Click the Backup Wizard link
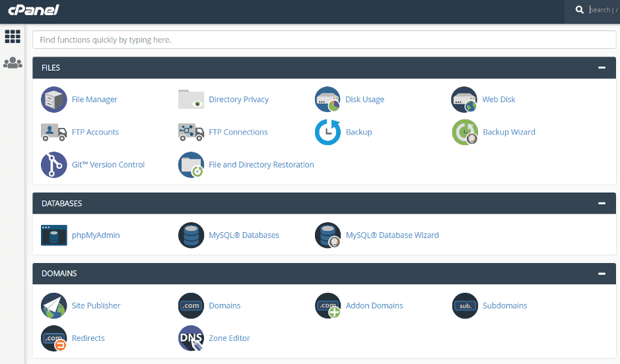This screenshot has width=620, height=364. click(x=508, y=132)
